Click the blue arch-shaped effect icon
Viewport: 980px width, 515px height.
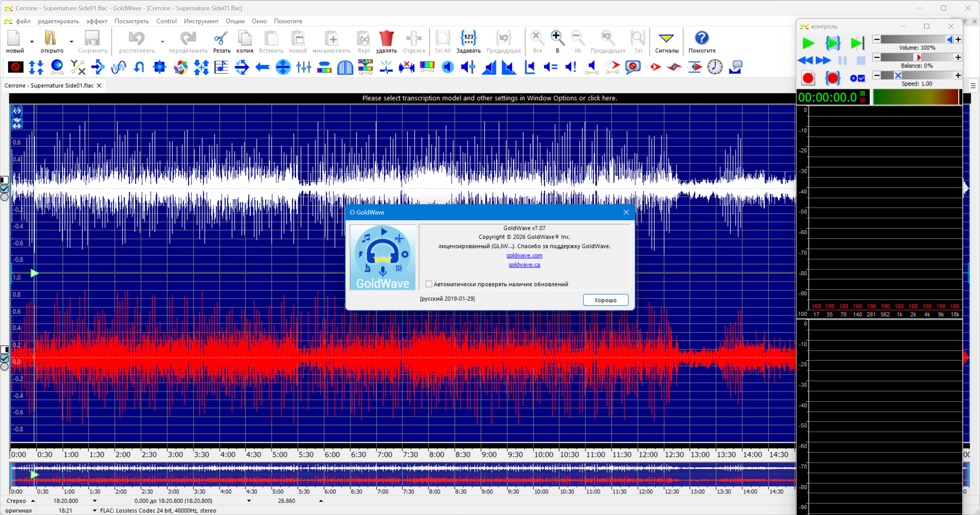pos(345,67)
